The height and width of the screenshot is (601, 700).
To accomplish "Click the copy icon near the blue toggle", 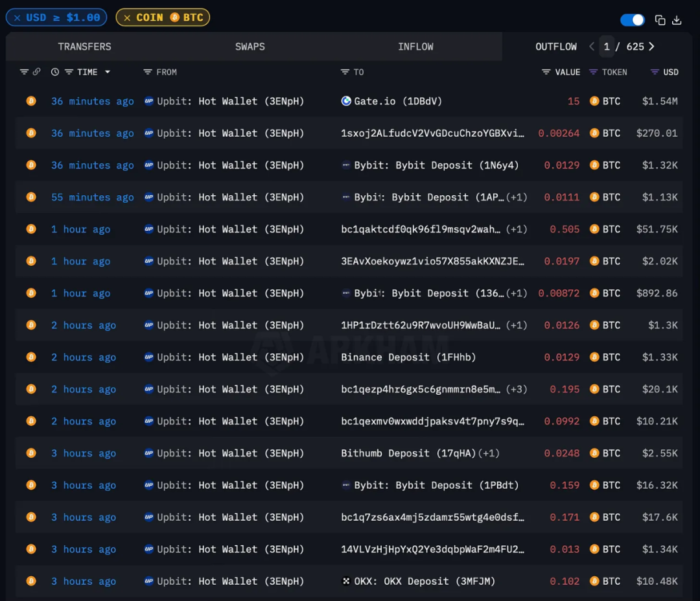I will tap(660, 20).
